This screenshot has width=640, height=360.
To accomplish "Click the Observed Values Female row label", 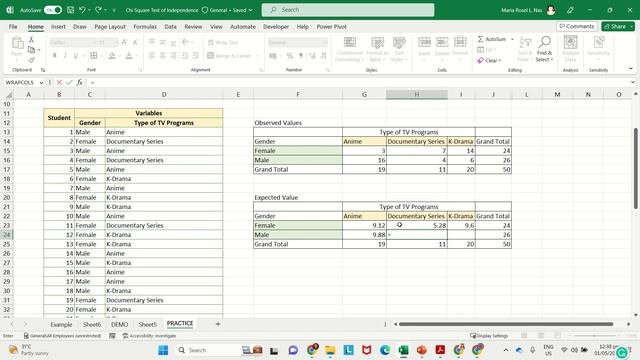I will (298, 151).
